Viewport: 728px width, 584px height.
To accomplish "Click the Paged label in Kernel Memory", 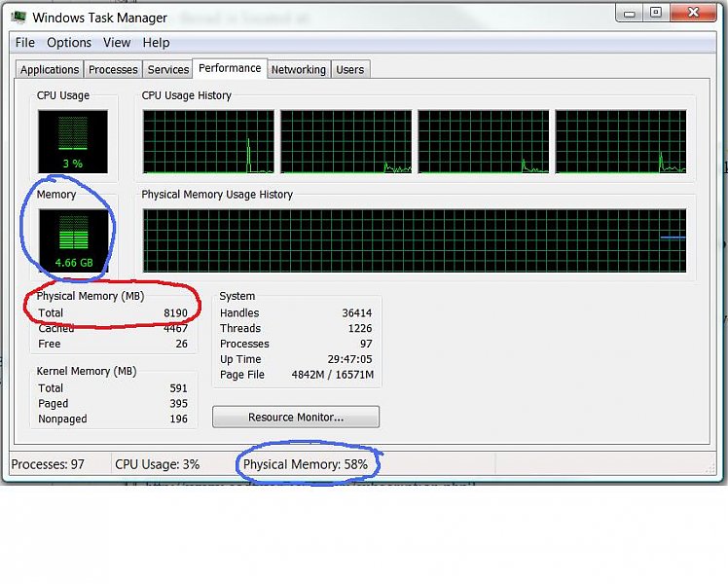I will [x=53, y=403].
